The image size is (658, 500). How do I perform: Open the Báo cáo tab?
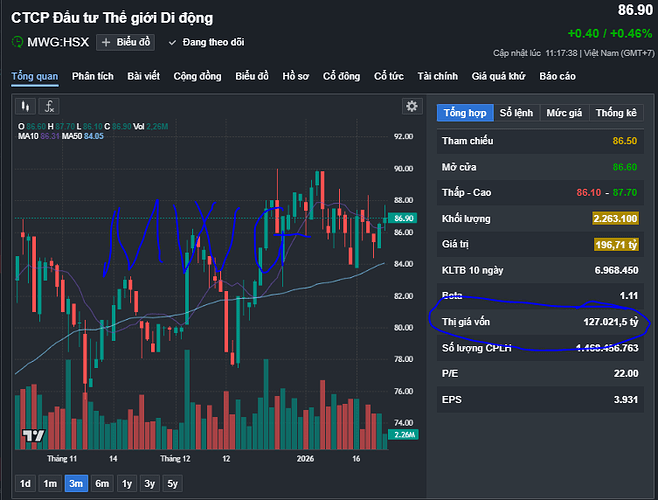coord(557,76)
